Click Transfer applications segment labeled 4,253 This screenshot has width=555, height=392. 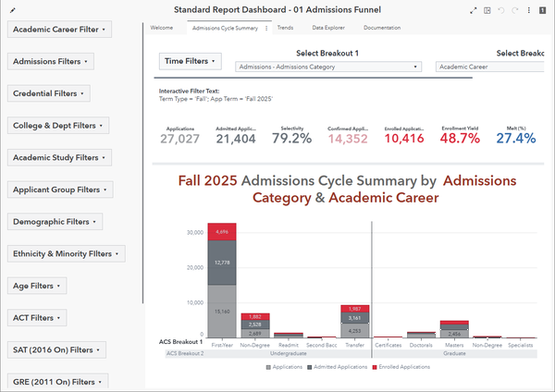(x=354, y=330)
